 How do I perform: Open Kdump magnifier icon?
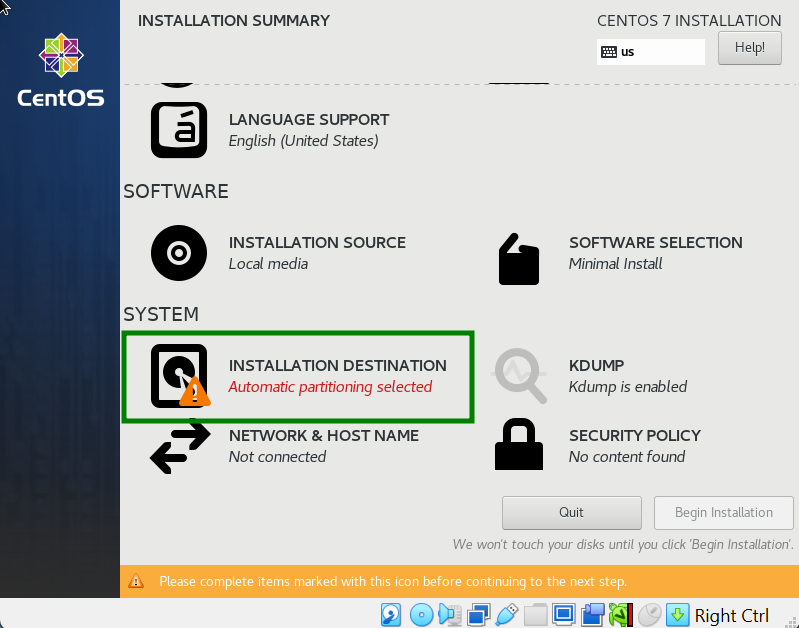pos(519,376)
